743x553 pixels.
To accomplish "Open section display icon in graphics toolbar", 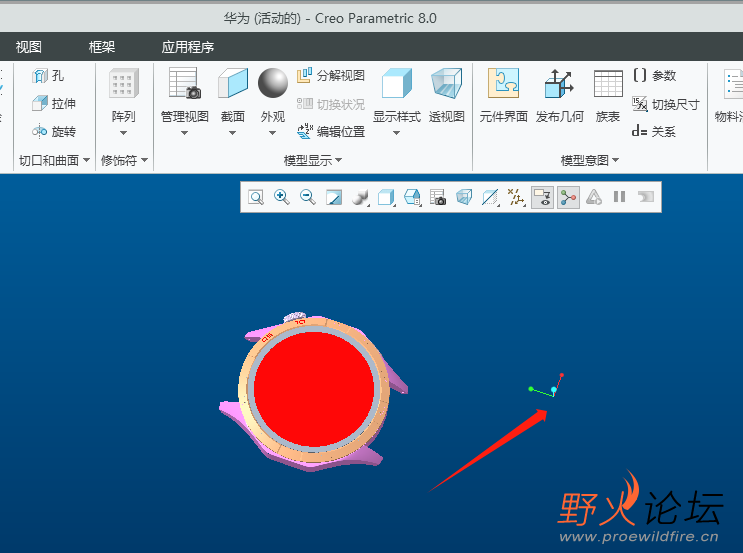I will tap(490, 197).
